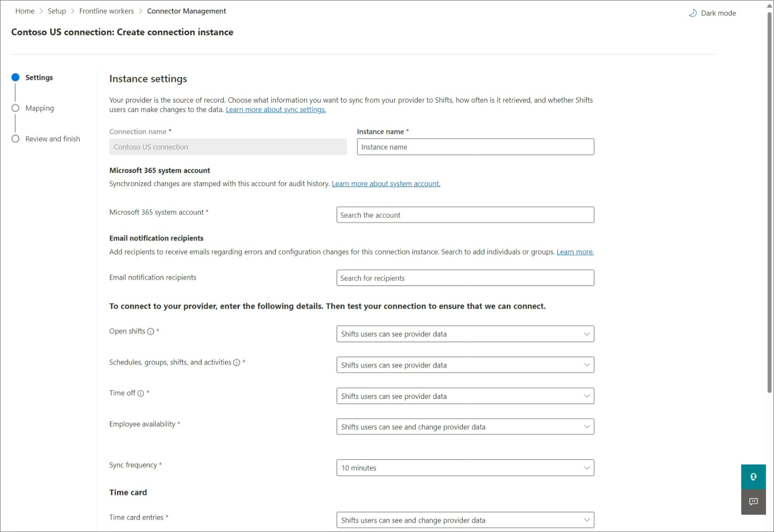
Task: Click the chevron arrow of Sync frequency
Action: click(x=587, y=468)
